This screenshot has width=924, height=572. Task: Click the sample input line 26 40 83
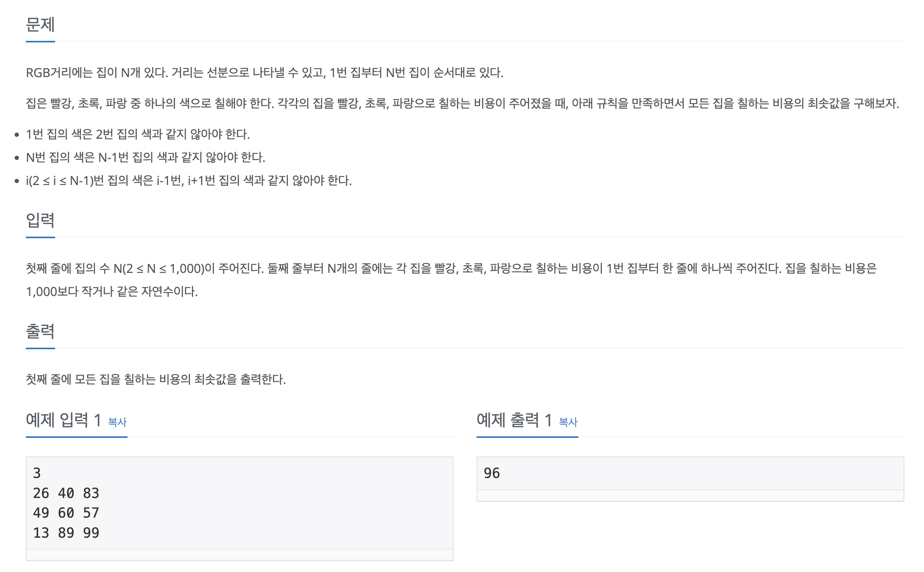coord(66,493)
